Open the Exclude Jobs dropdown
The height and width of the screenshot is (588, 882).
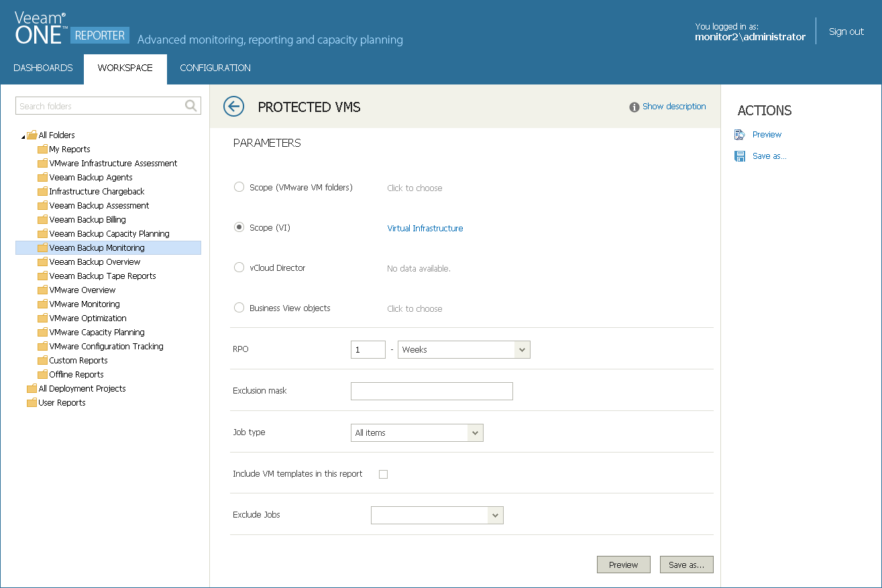(437, 515)
